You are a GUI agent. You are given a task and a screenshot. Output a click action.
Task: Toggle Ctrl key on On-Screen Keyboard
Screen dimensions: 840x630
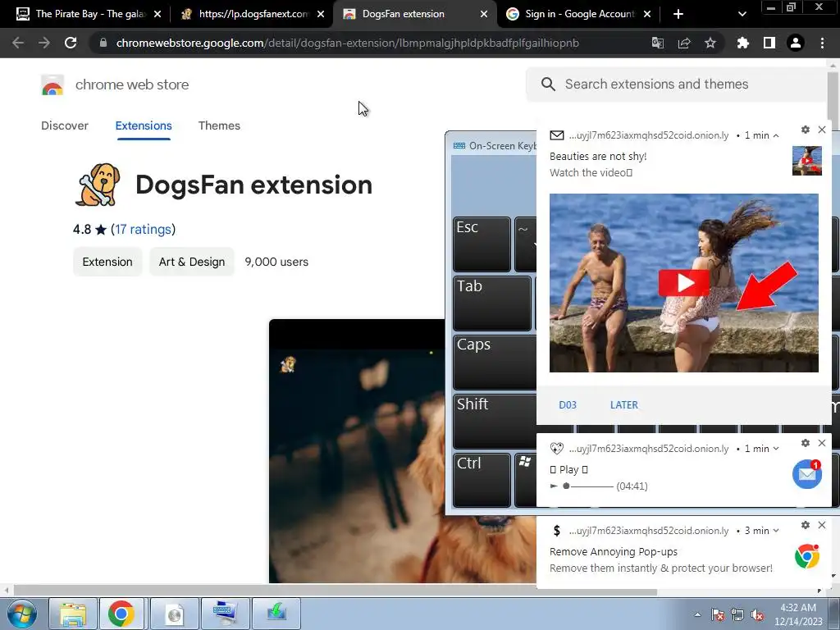click(x=482, y=480)
